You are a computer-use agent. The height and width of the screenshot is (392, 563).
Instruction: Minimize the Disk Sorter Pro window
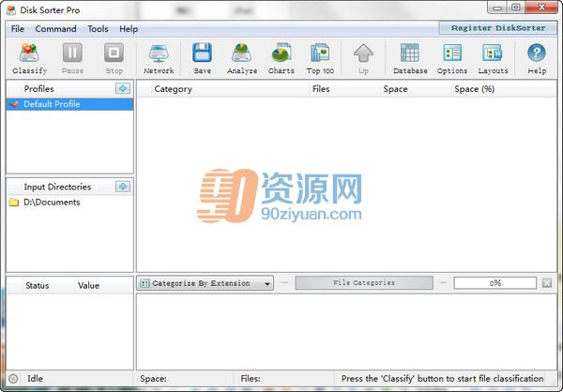pos(497,8)
